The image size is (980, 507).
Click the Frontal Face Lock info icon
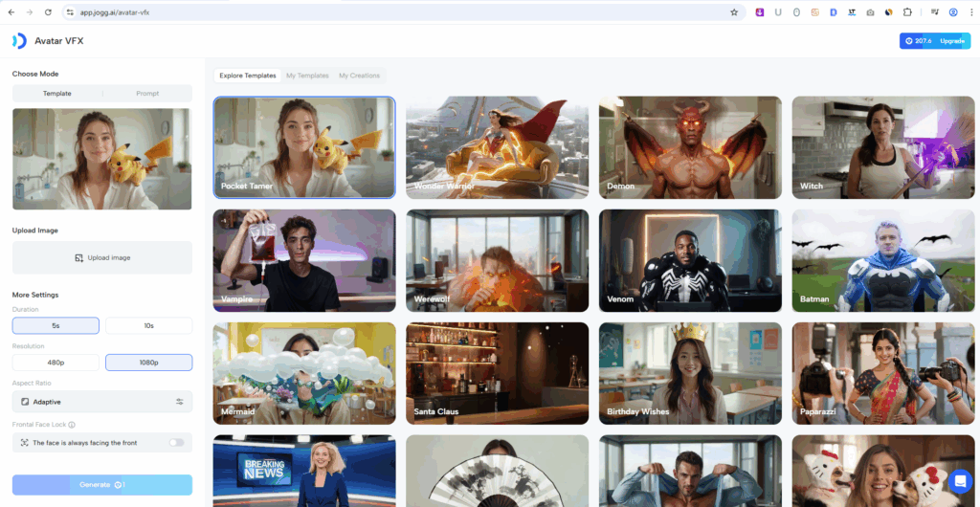coord(72,425)
